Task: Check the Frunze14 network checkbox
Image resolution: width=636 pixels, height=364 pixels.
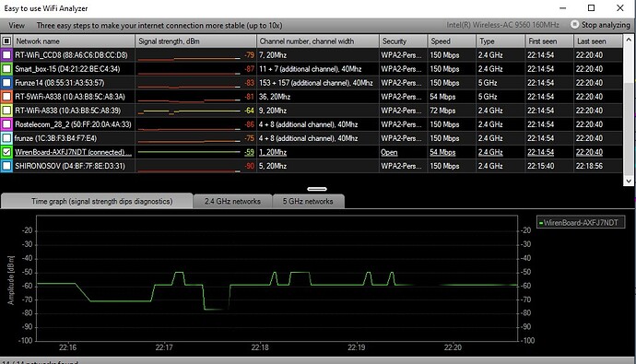Action: [6, 83]
